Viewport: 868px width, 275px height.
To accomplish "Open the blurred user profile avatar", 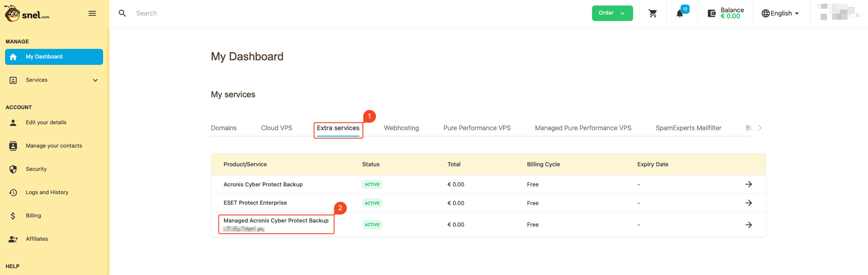I will pyautogui.click(x=837, y=12).
